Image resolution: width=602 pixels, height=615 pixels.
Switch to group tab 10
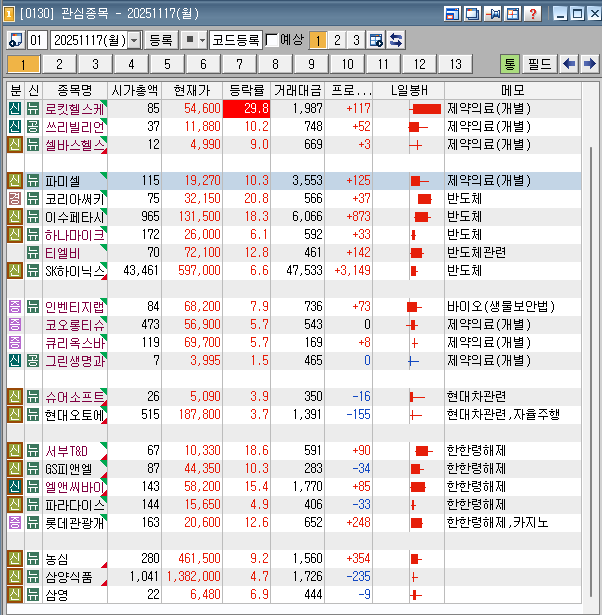point(348,64)
